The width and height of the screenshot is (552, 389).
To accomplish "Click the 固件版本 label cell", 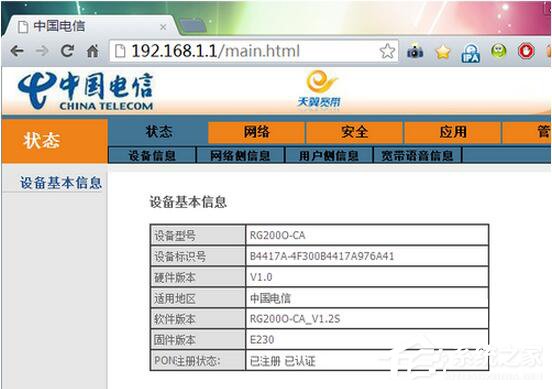I will point(198,340).
